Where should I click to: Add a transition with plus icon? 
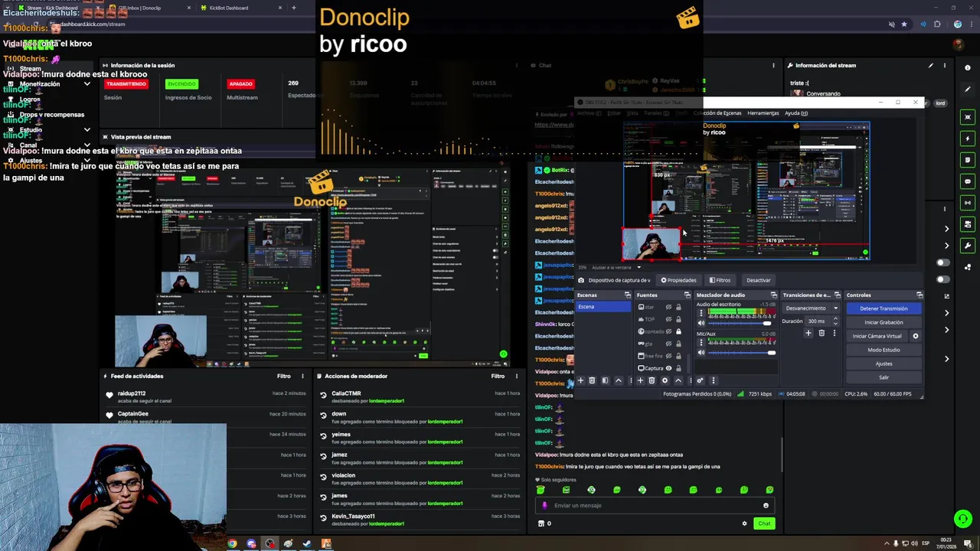808,333
